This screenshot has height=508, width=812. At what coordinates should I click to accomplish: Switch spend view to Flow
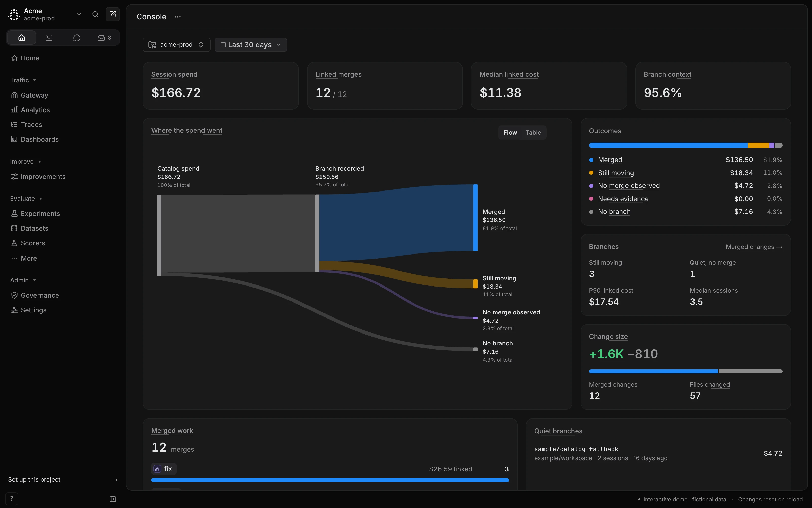click(x=510, y=132)
